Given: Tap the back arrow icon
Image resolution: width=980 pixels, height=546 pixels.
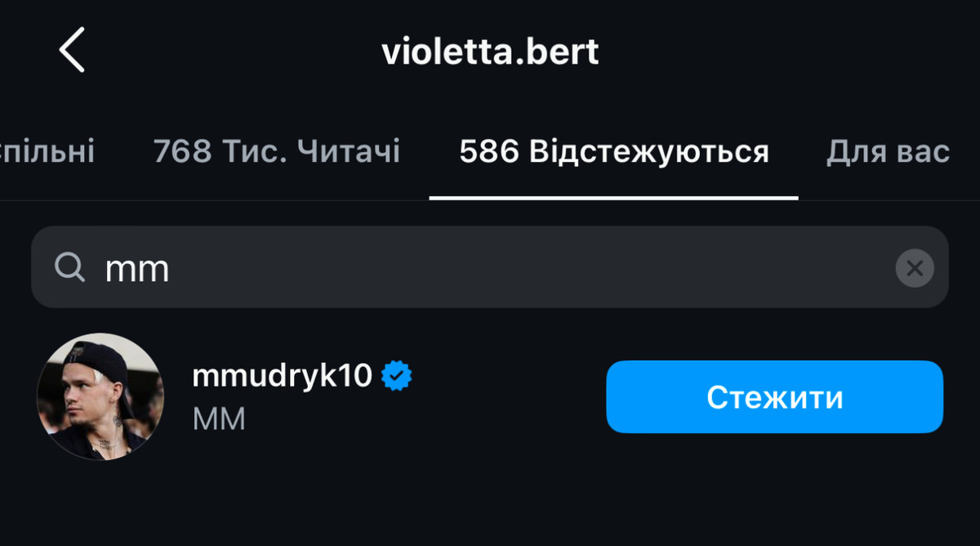Looking at the screenshot, I should tap(72, 50).
